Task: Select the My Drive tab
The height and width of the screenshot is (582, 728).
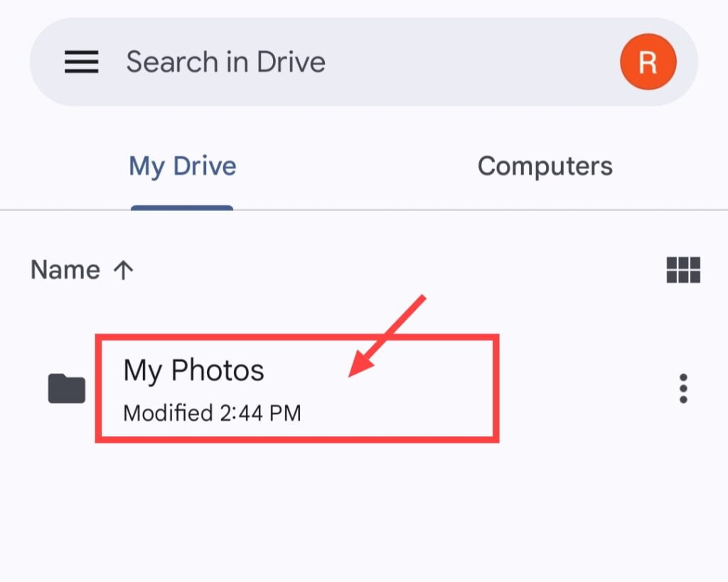Action: (x=183, y=166)
